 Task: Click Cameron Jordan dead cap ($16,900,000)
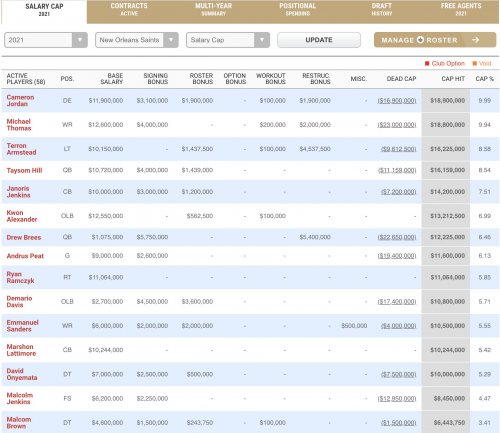(x=397, y=101)
